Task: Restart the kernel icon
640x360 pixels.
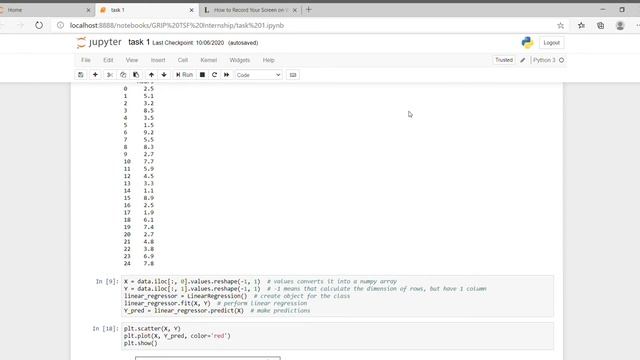Action: coord(214,75)
